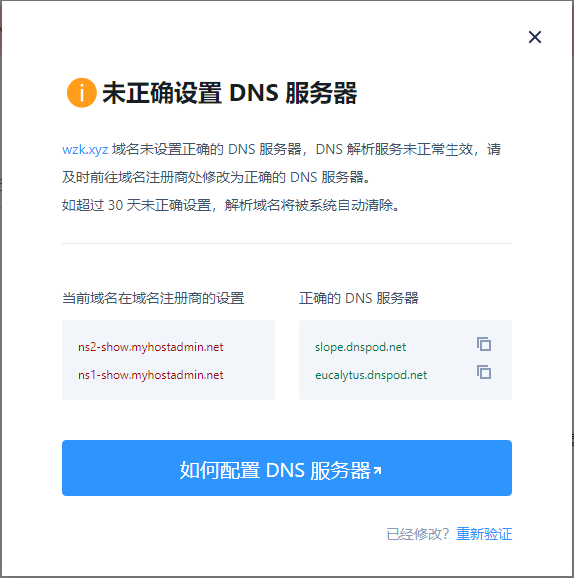Open the wzk.xyz domain link
The height and width of the screenshot is (578, 574).
(85, 150)
